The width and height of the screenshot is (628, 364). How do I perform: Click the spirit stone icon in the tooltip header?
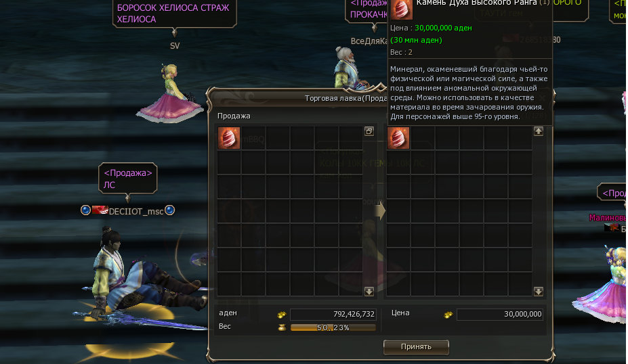[401, 9]
